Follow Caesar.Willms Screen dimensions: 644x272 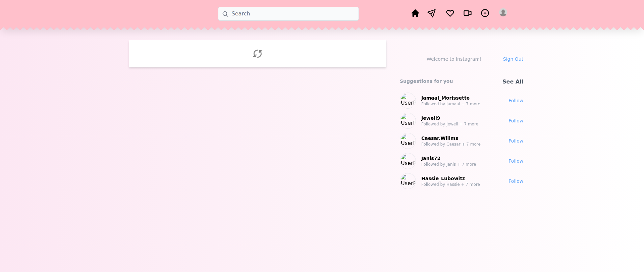(516, 141)
